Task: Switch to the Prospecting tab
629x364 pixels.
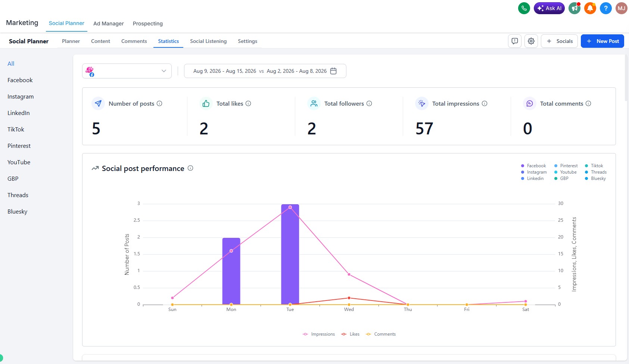Action: pos(148,24)
